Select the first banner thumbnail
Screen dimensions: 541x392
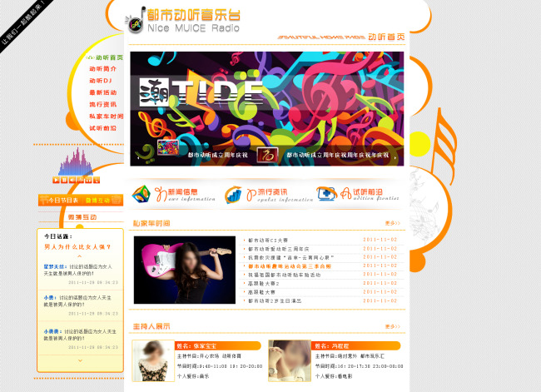167,147
